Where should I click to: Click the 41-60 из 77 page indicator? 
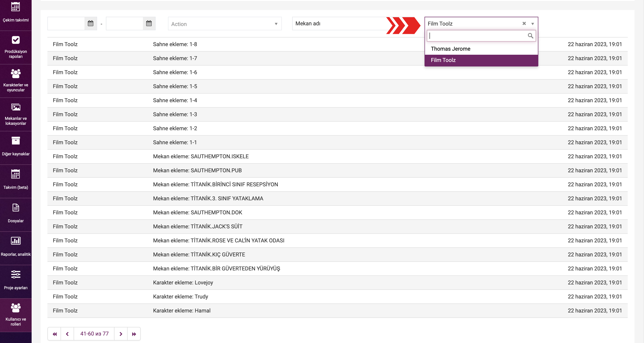(x=94, y=334)
